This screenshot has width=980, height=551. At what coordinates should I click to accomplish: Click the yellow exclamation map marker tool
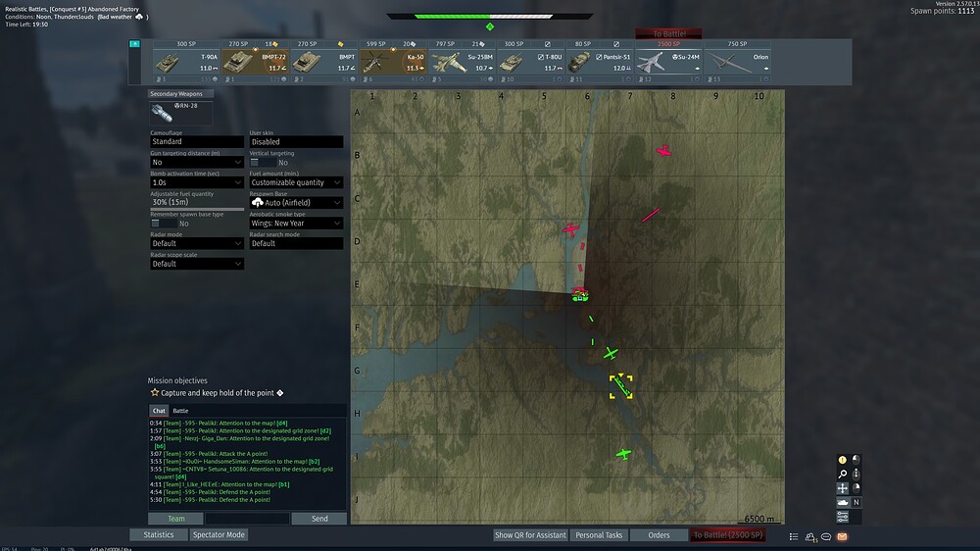(x=843, y=460)
